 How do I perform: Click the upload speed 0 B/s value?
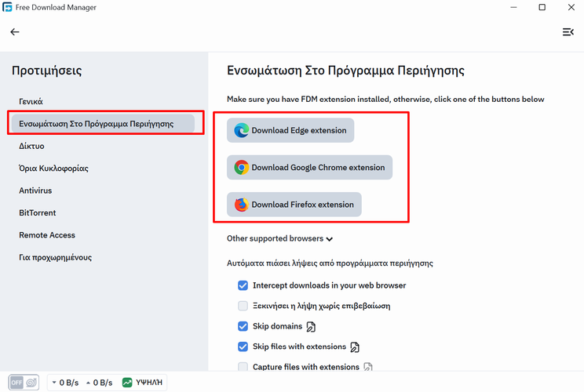tap(103, 383)
